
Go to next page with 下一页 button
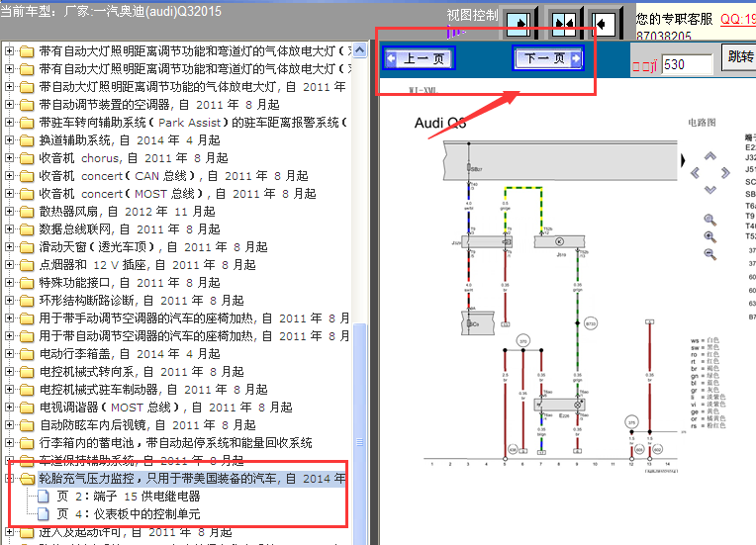coord(548,58)
